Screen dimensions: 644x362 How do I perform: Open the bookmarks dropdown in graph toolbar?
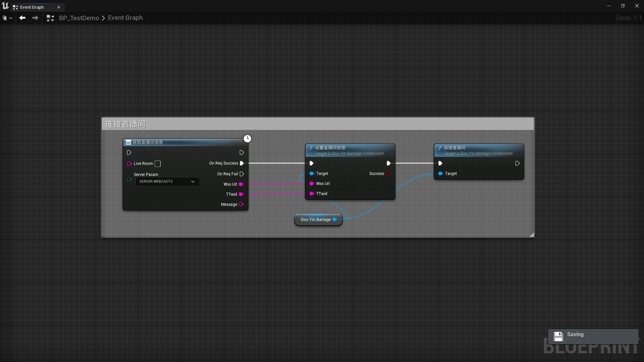point(7,18)
